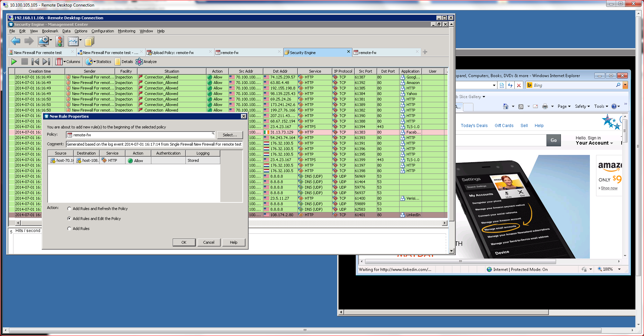Click the Gift Cards link
Screen dimensions: 644x336
pos(504,126)
